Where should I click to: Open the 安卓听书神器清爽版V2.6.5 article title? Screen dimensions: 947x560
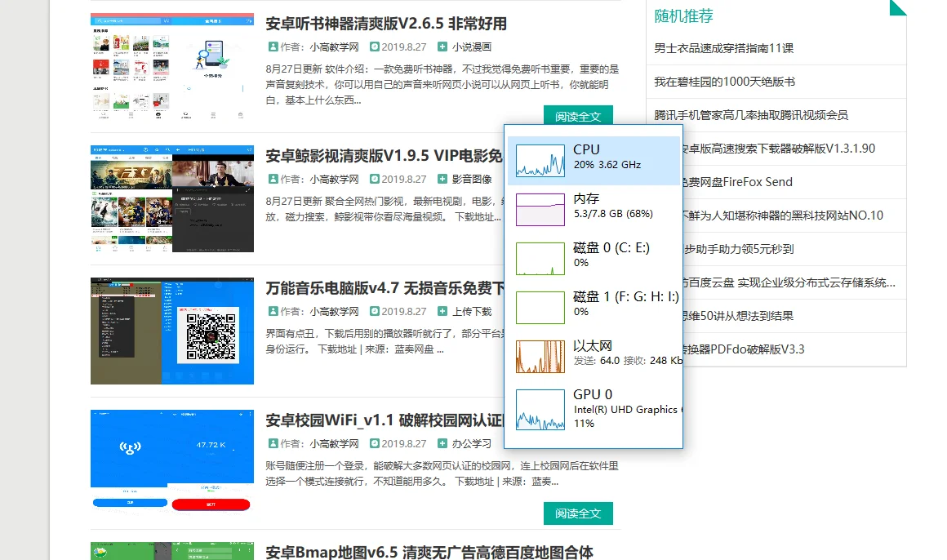click(386, 24)
